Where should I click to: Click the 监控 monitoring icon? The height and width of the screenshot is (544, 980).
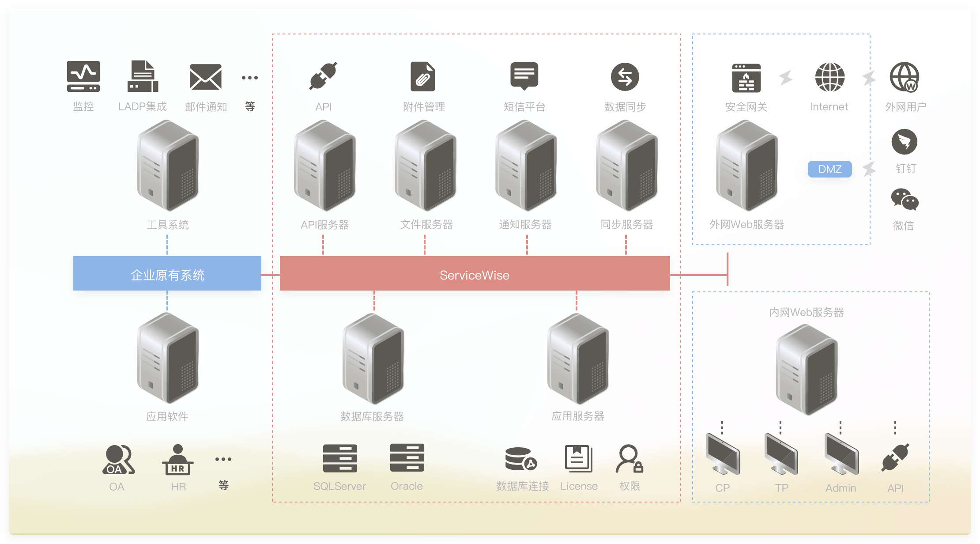point(83,76)
